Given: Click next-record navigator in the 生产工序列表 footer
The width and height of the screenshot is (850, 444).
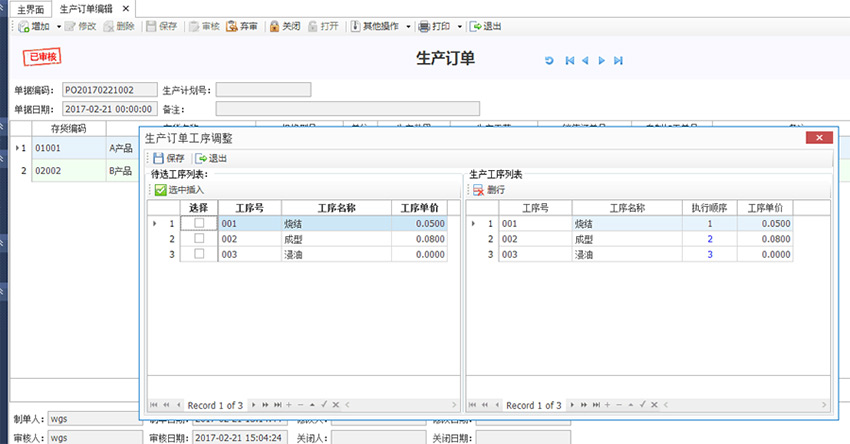Looking at the screenshot, I should [572, 405].
